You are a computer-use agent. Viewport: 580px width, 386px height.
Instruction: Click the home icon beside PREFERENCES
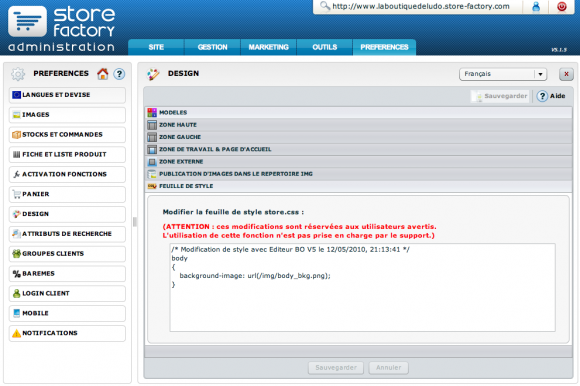pos(102,74)
